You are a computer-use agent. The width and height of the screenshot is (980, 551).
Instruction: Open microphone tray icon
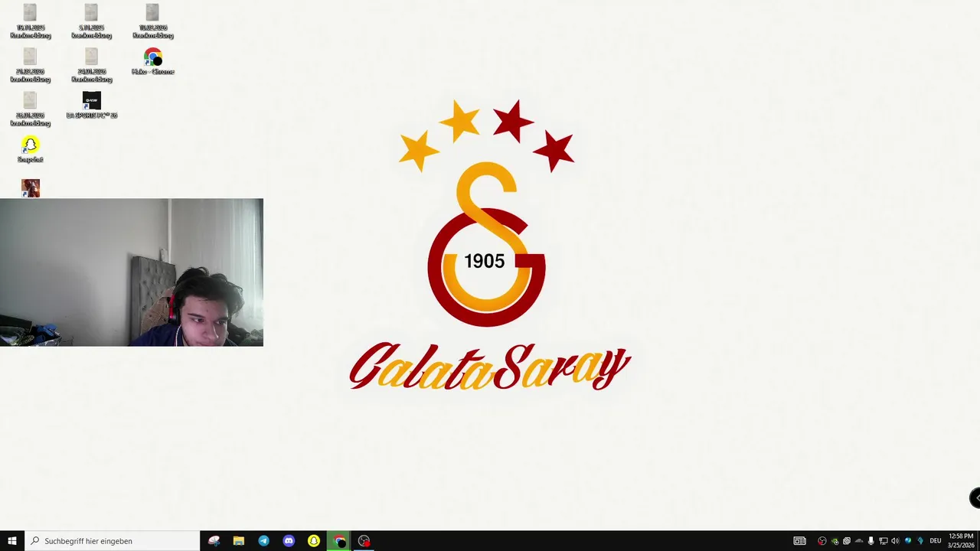click(871, 541)
